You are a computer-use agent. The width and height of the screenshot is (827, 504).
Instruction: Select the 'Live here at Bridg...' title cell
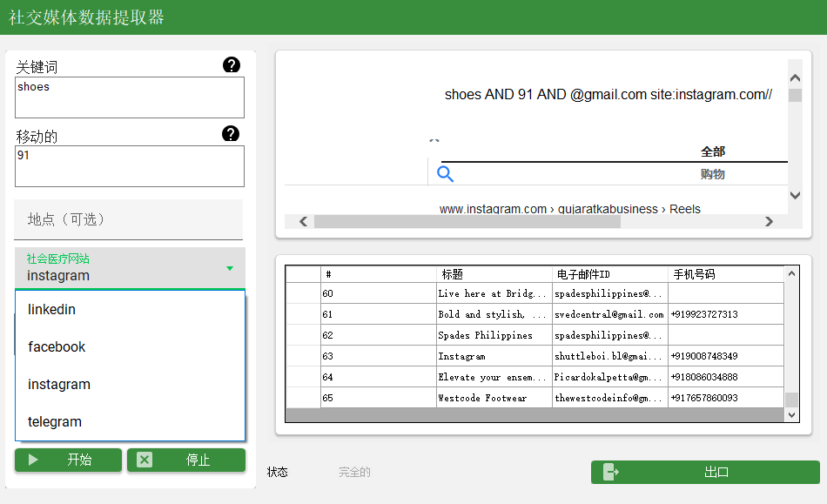pyautogui.click(x=494, y=293)
